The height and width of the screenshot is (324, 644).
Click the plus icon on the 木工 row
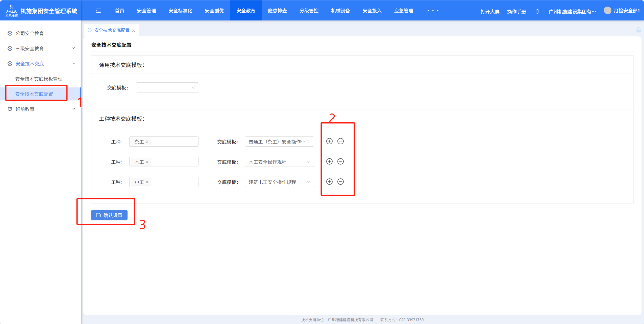[329, 161]
